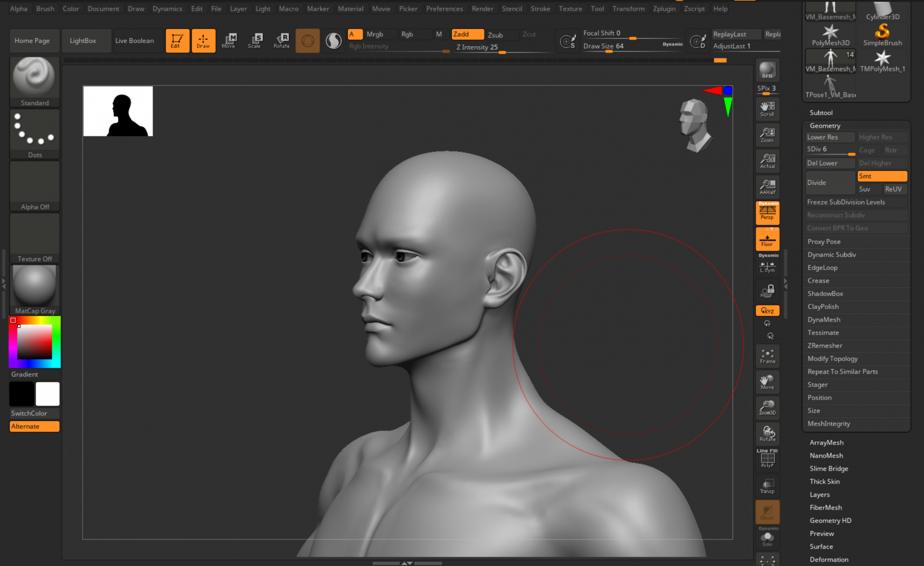Toggle Zadd sculpting mode
Viewport: 924px width, 566px height.
467,34
